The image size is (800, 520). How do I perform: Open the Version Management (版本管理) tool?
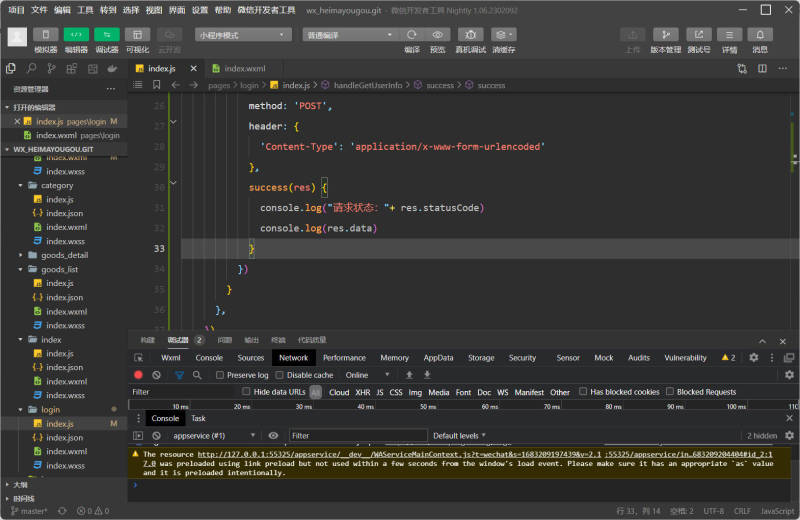pyautogui.click(x=665, y=34)
